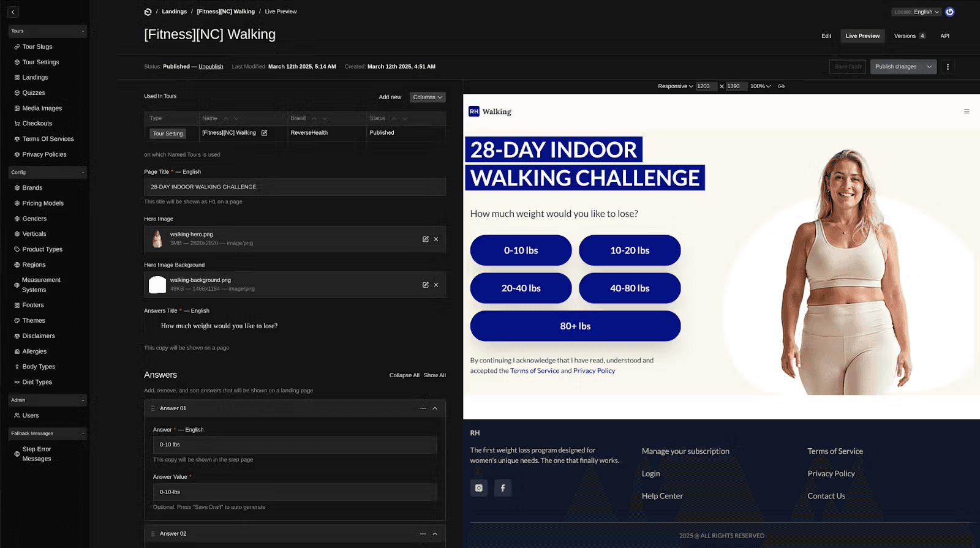Image resolution: width=980 pixels, height=548 pixels.
Task: Click the Page Title input field
Action: [295, 187]
